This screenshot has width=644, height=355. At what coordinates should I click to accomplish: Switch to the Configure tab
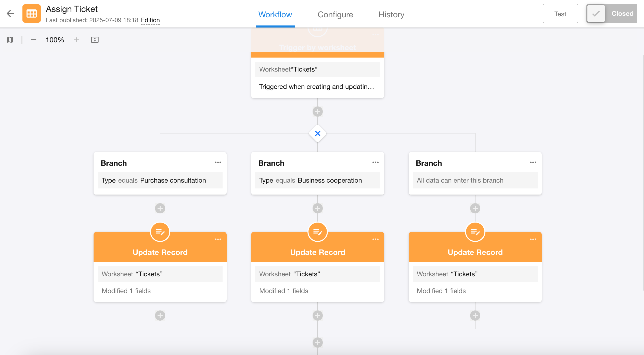point(335,15)
